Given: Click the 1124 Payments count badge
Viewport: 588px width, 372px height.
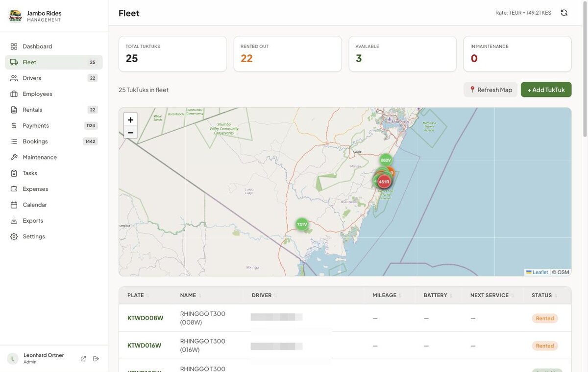Looking at the screenshot, I should [91, 125].
